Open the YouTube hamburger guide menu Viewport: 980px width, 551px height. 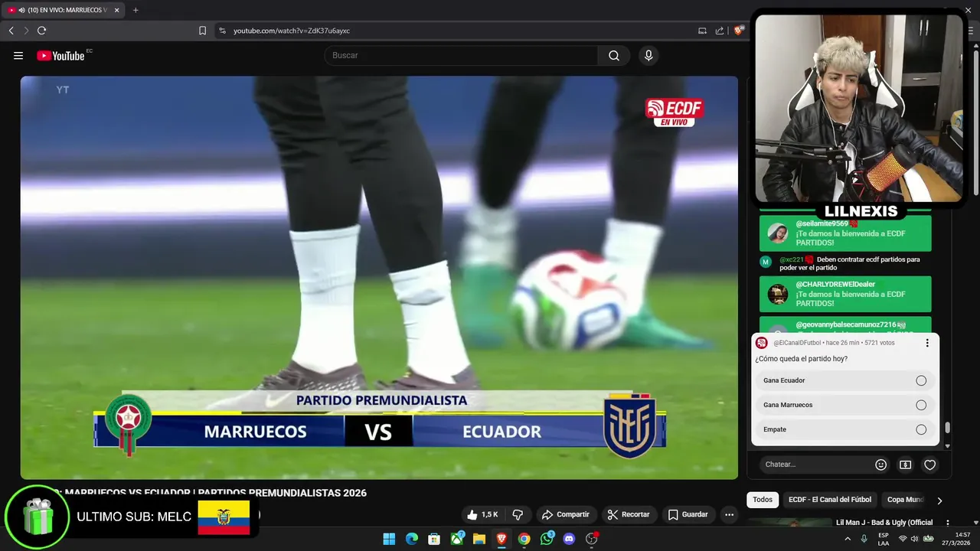pyautogui.click(x=18, y=56)
